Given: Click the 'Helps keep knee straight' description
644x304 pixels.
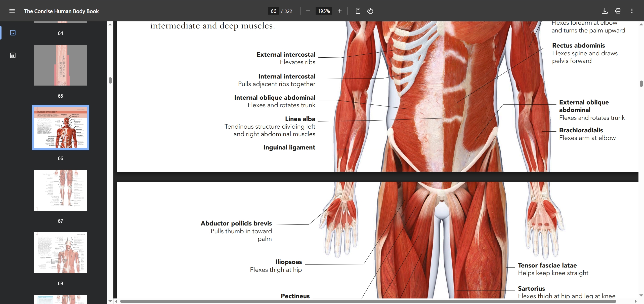Looking at the screenshot, I should click(x=553, y=273).
